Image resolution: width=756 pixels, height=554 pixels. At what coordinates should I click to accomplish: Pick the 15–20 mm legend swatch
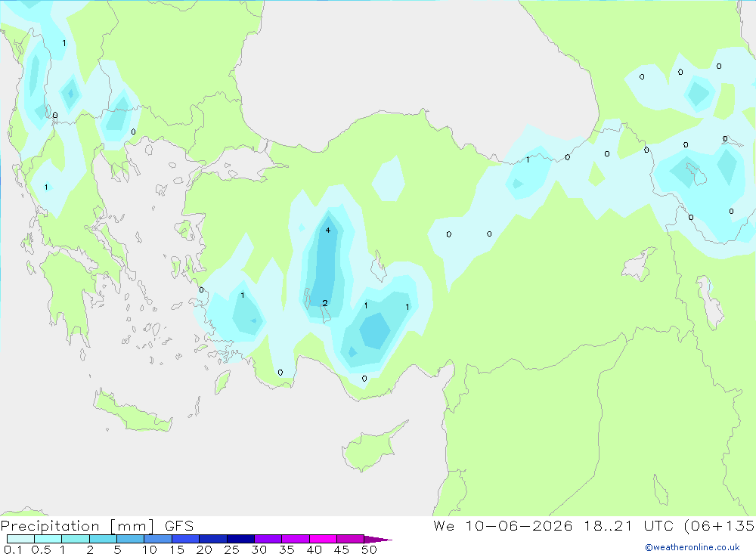[x=186, y=539]
